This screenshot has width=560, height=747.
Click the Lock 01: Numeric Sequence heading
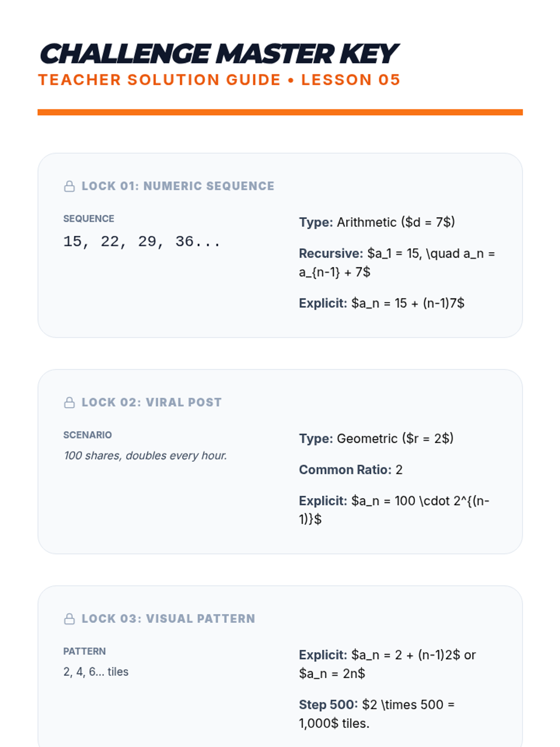click(x=178, y=186)
